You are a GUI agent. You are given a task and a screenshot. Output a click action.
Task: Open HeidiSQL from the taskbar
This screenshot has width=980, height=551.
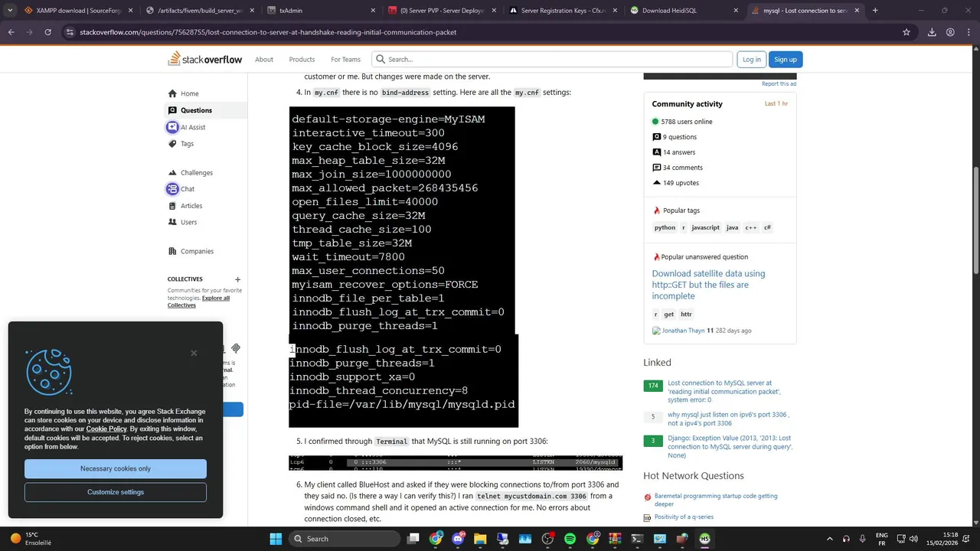pyautogui.click(x=704, y=539)
